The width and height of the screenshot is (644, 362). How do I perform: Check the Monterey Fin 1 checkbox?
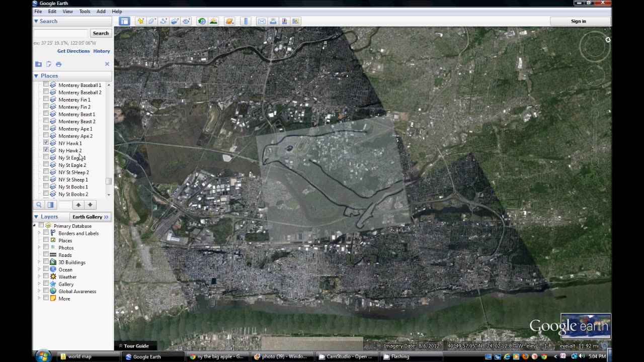[46, 99]
